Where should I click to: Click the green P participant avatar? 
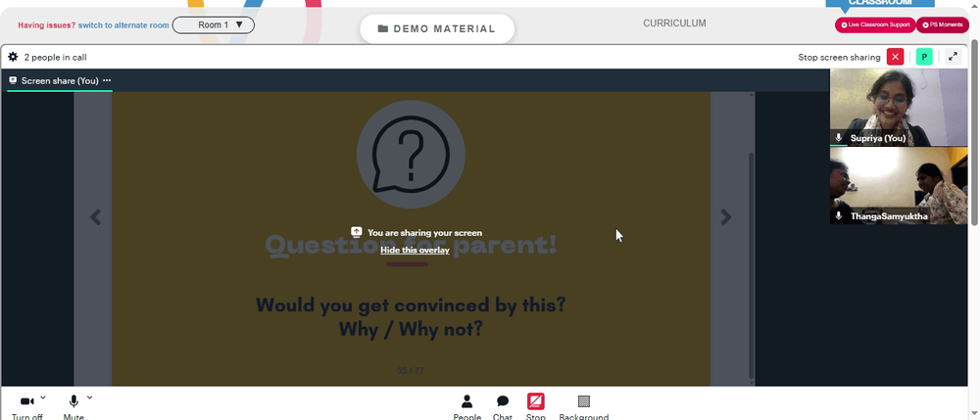[x=924, y=57]
